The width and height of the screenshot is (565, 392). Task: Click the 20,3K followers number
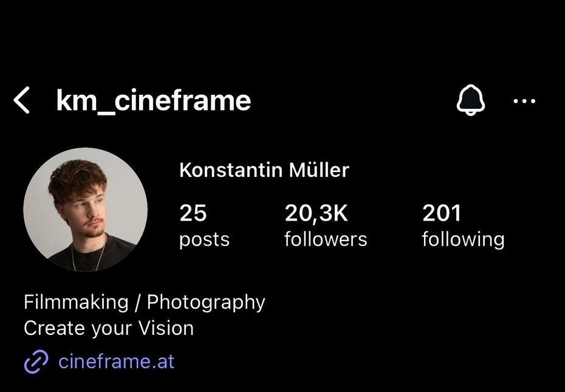point(316,213)
